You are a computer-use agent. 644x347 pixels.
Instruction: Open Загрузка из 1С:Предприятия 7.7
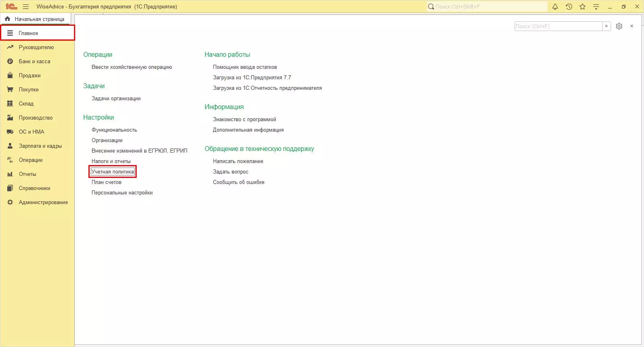252,77
